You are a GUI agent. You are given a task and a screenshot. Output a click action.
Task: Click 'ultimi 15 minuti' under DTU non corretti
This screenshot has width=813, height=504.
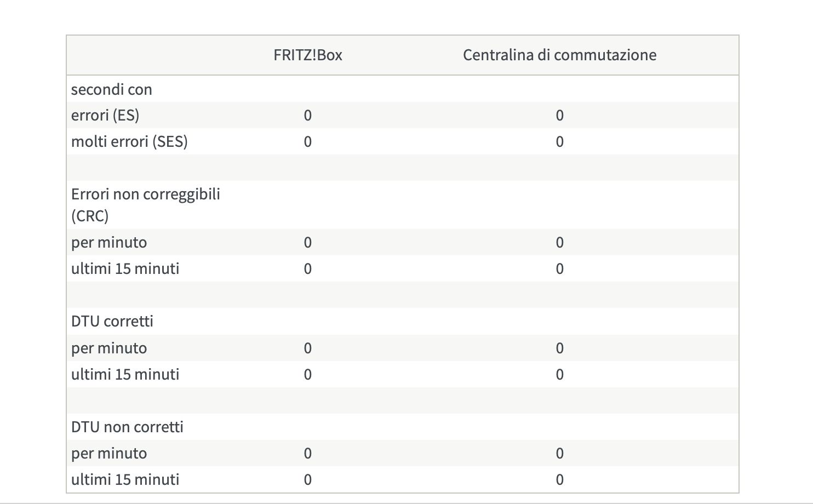[125, 479]
